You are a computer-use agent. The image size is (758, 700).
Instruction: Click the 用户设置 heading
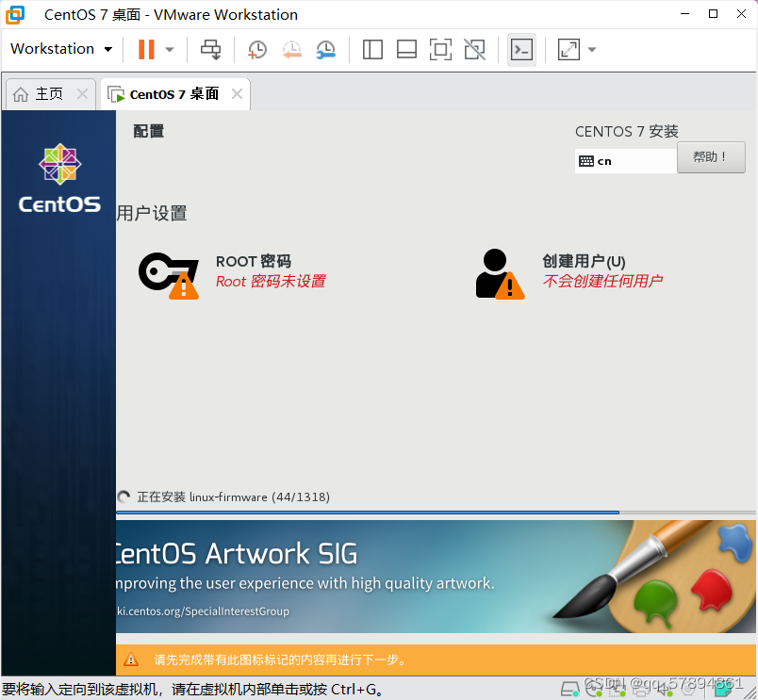tap(151, 213)
